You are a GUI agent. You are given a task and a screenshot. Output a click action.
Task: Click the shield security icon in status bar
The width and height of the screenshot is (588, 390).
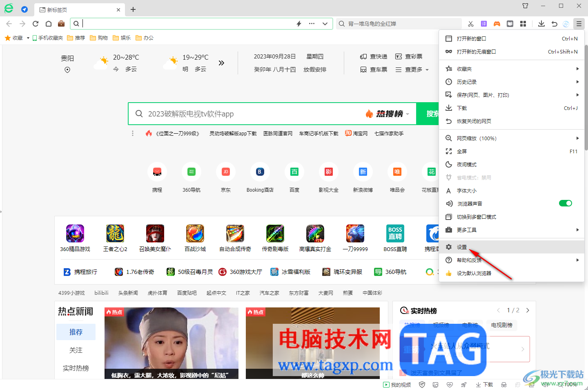click(422, 385)
